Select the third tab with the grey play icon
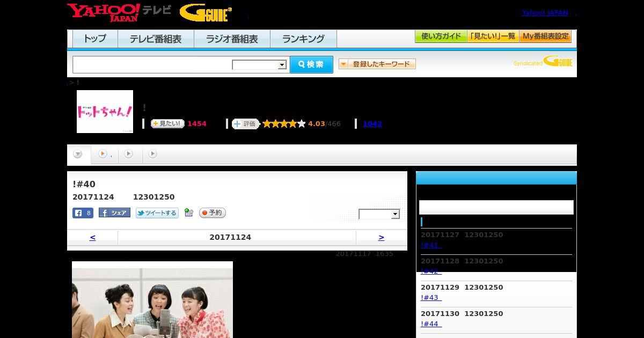The width and height of the screenshot is (644, 338). (x=129, y=155)
